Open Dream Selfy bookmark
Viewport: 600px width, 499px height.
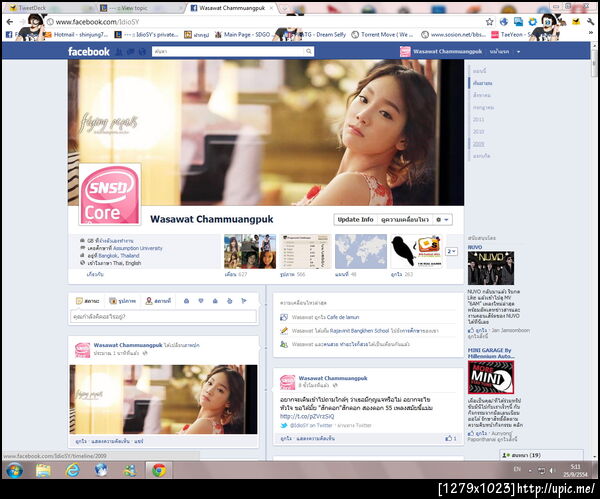(x=321, y=34)
